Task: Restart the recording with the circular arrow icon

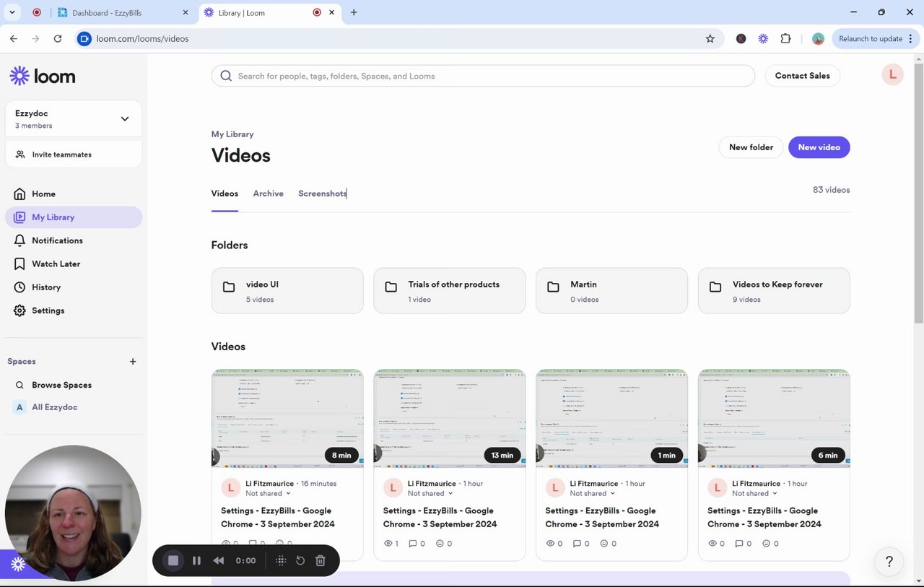Action: [300, 560]
